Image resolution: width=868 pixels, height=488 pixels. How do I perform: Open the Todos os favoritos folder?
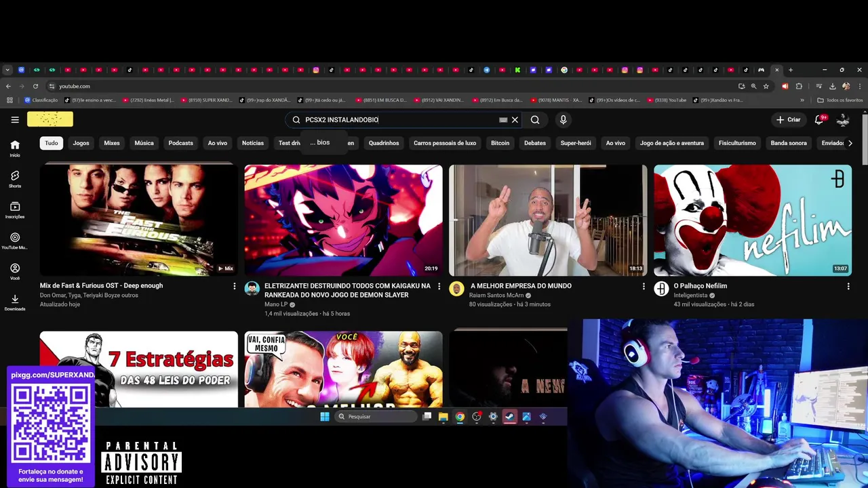pos(840,100)
